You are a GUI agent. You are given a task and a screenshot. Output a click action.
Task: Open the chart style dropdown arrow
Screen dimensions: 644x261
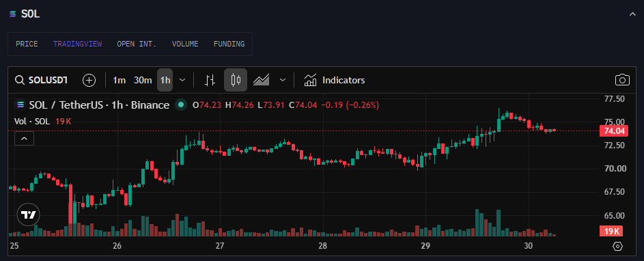click(x=283, y=80)
